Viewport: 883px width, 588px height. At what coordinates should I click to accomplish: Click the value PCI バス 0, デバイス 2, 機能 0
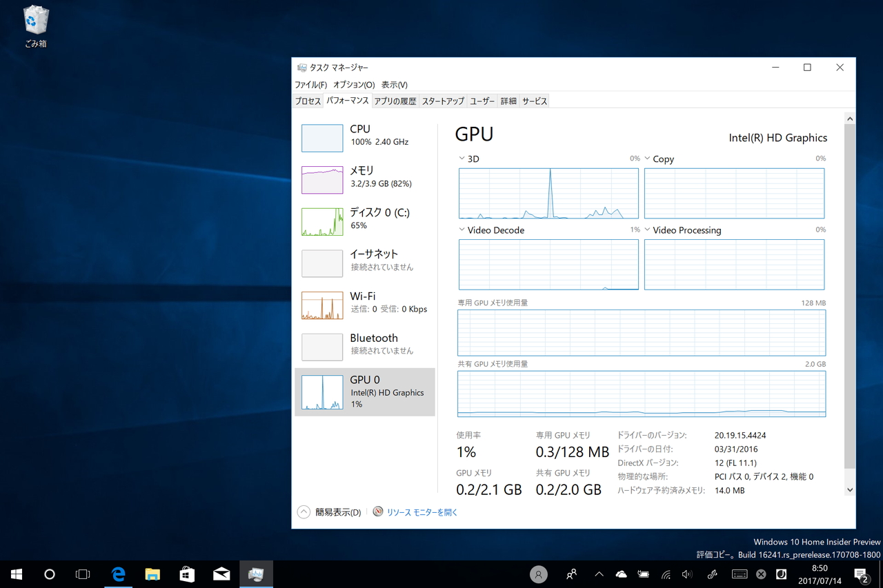point(764,477)
